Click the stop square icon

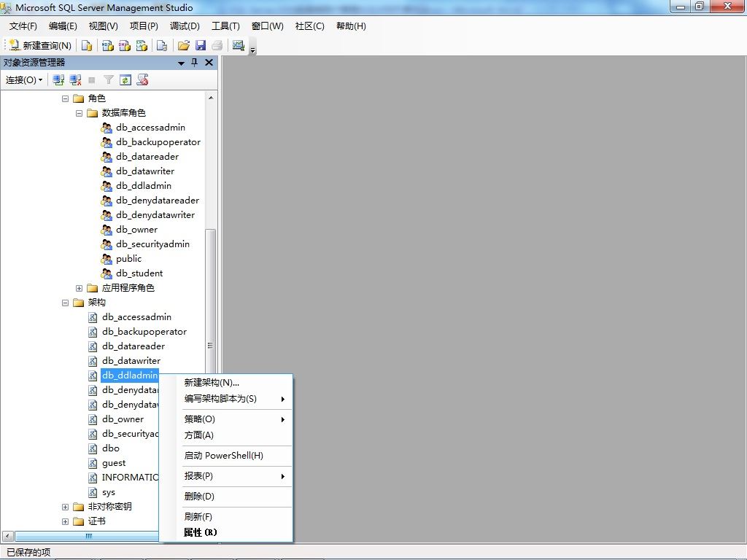tap(92, 80)
